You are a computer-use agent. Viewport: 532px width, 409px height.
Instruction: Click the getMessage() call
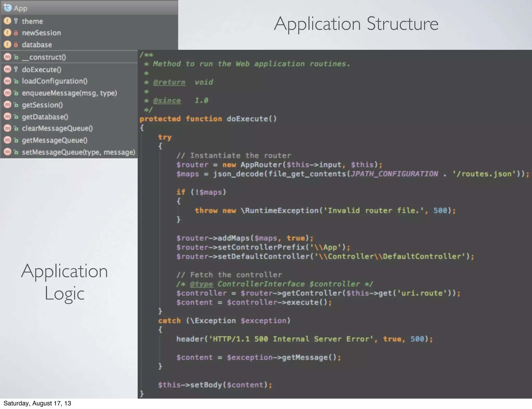click(309, 358)
